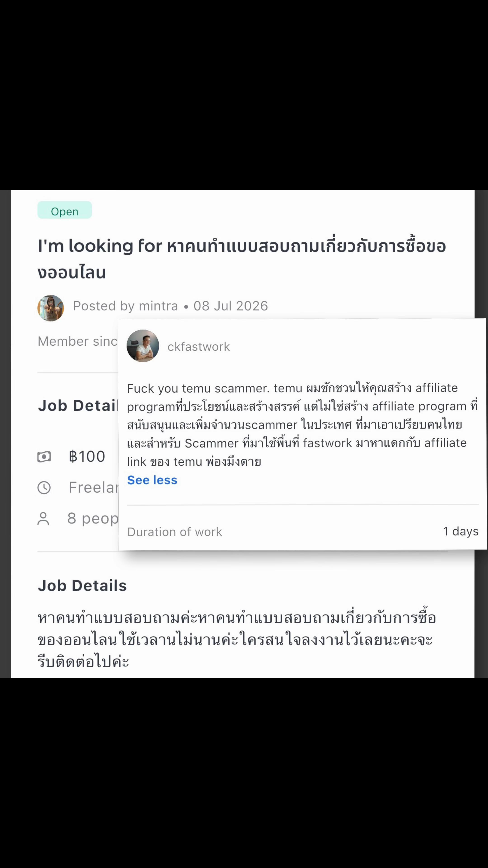The width and height of the screenshot is (488, 868).
Task: Click the 1 days duration value
Action: click(460, 531)
